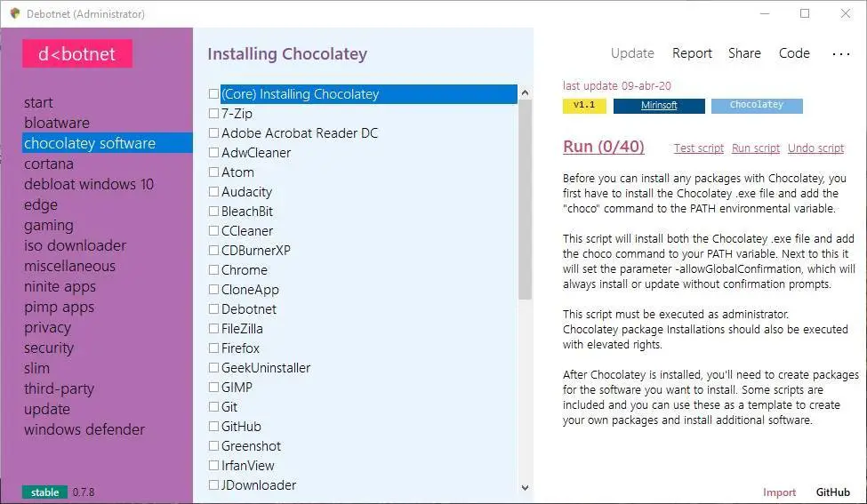The width and height of the screenshot is (867, 504).
Task: Tick the GIMP checkbox
Action: pyautogui.click(x=213, y=387)
